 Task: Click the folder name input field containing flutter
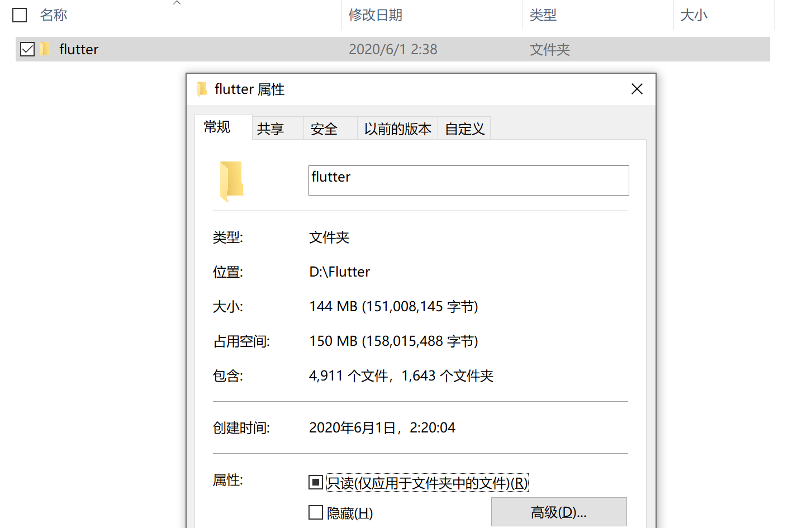469,180
